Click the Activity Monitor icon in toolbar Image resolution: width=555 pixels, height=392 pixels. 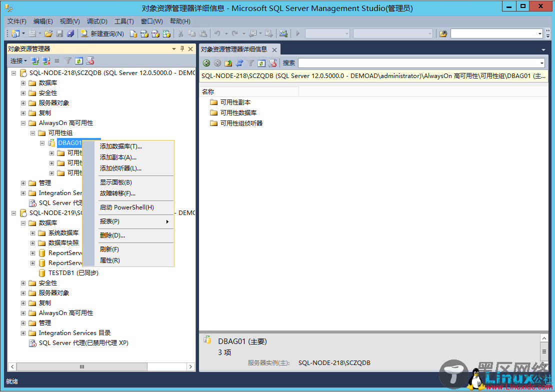283,33
